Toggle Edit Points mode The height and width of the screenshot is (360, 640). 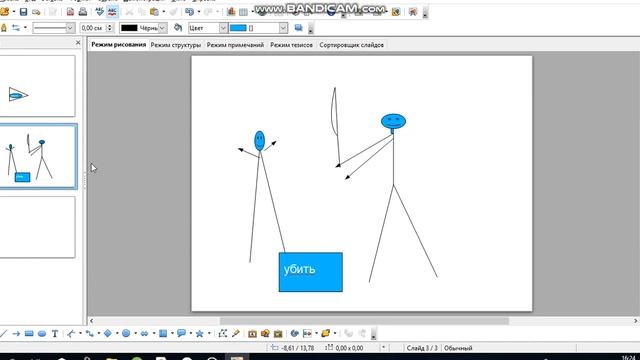tap(222, 334)
